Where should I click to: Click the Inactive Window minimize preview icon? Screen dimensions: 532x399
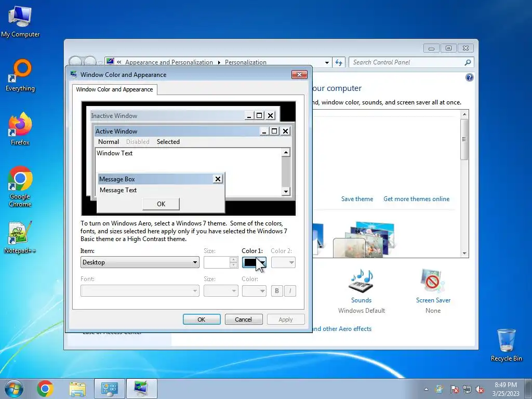click(x=249, y=116)
